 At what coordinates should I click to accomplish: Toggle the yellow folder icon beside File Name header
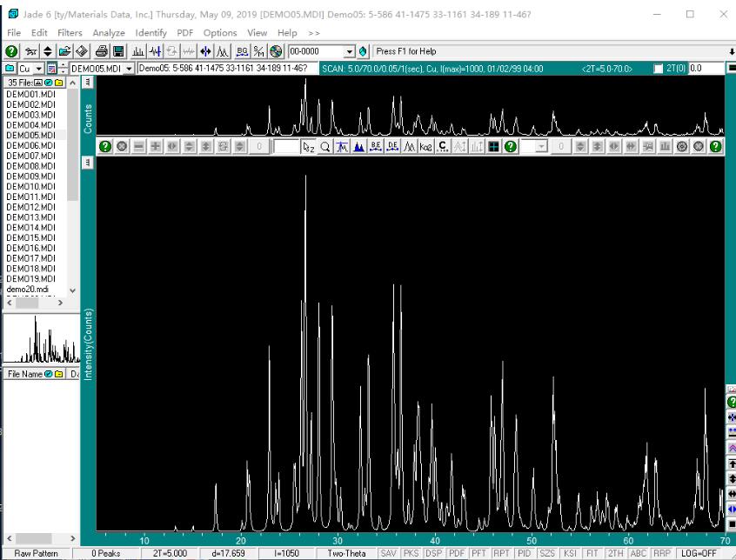tap(58, 374)
